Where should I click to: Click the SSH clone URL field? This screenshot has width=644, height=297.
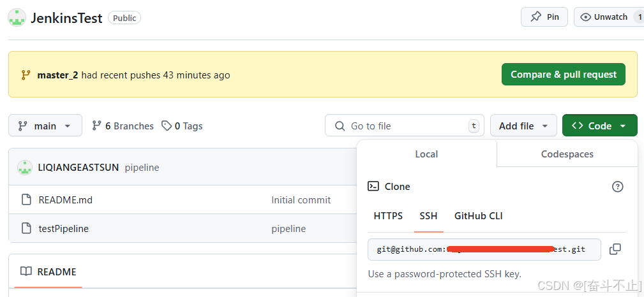tap(484, 249)
